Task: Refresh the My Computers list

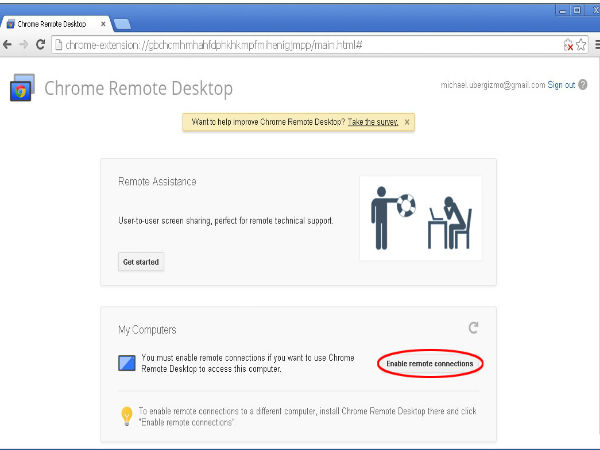Action: coord(473,328)
